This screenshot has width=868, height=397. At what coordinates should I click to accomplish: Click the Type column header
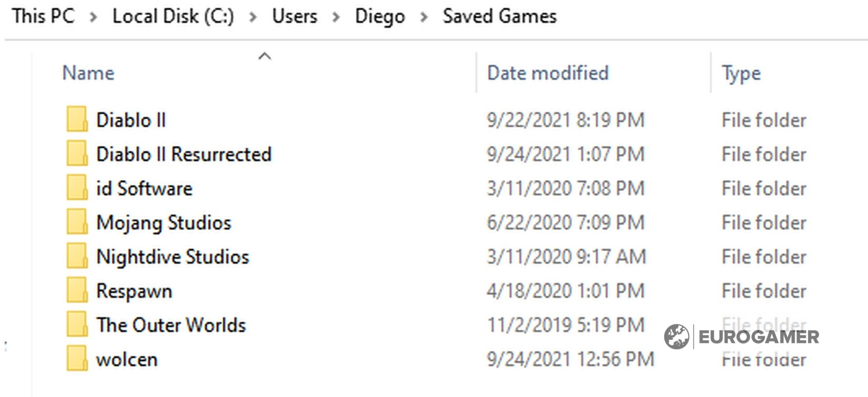tap(741, 73)
